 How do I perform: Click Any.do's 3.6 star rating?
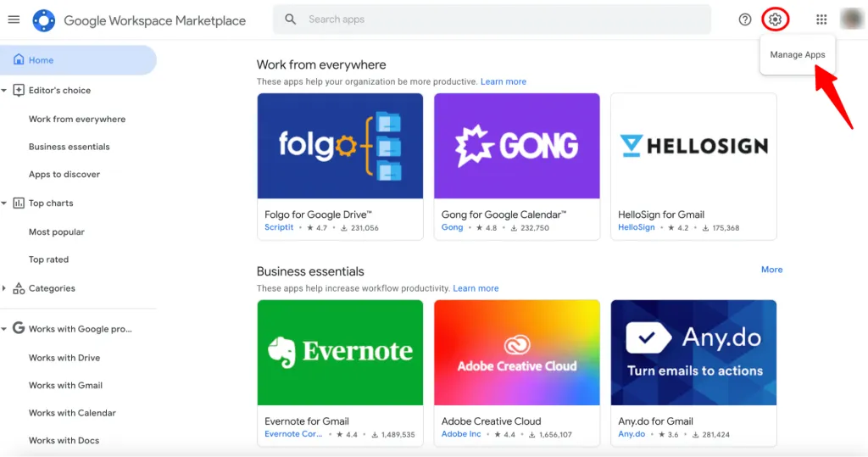[x=668, y=434]
